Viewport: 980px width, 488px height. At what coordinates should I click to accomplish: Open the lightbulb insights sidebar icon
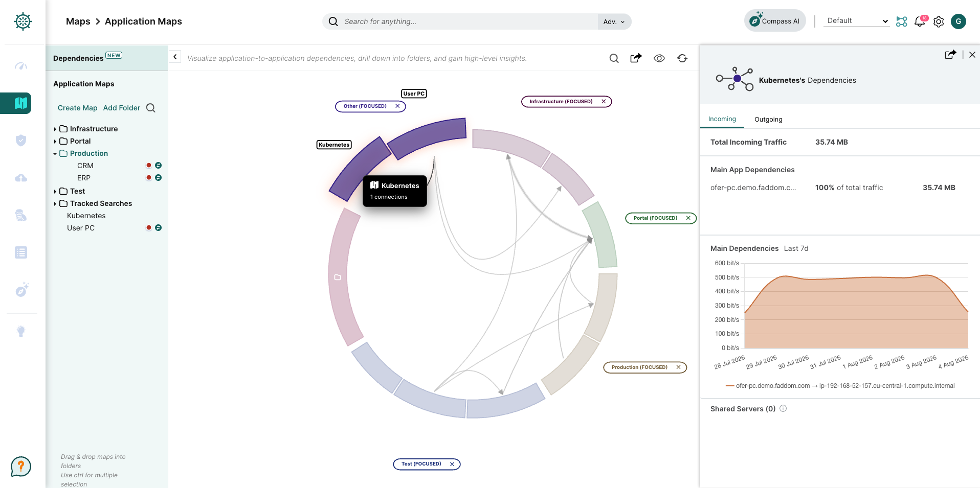click(21, 331)
